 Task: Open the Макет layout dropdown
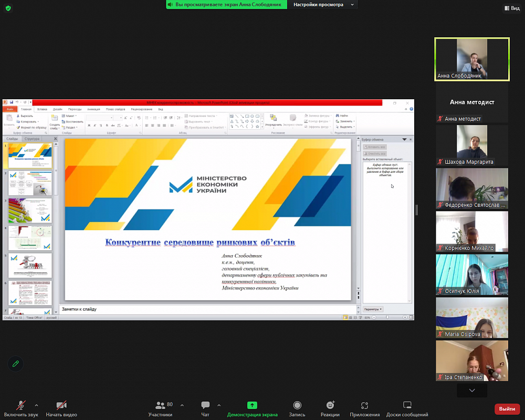tap(69, 116)
